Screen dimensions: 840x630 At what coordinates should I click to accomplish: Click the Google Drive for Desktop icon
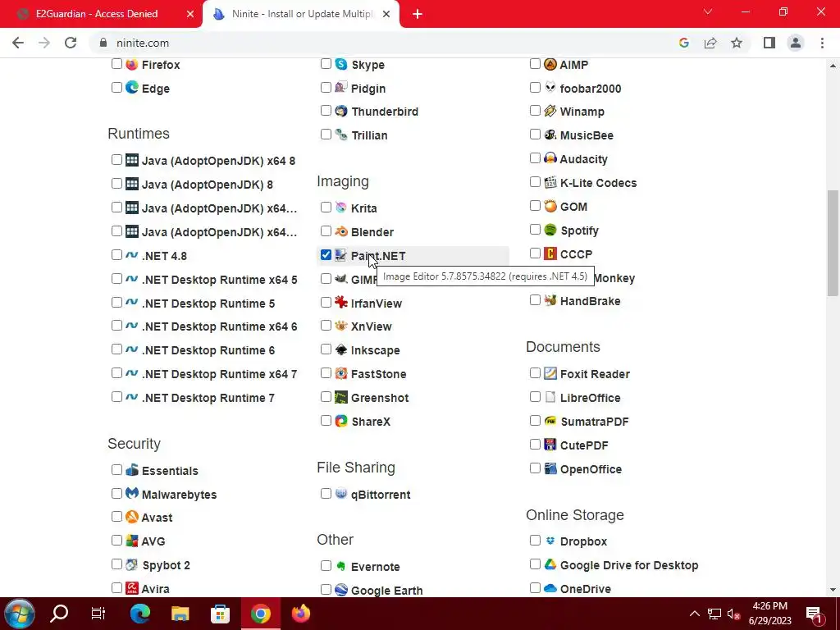[550, 564]
